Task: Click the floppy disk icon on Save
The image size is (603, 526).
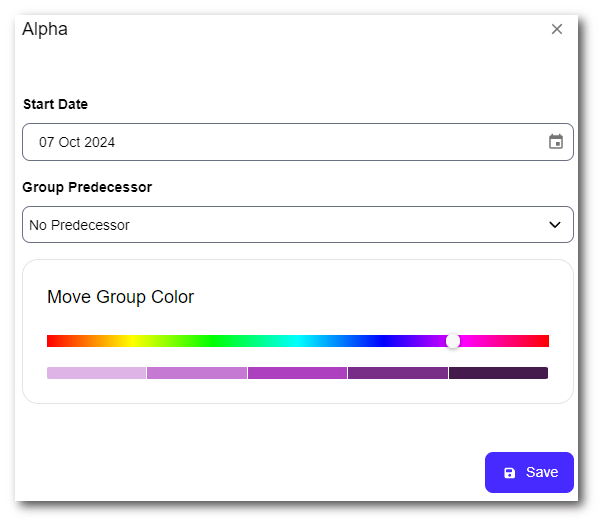Action: (510, 472)
